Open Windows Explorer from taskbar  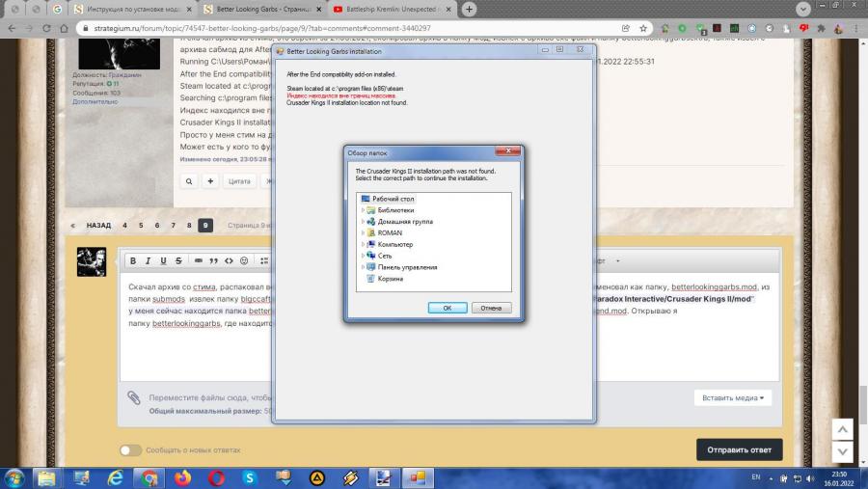(x=47, y=478)
